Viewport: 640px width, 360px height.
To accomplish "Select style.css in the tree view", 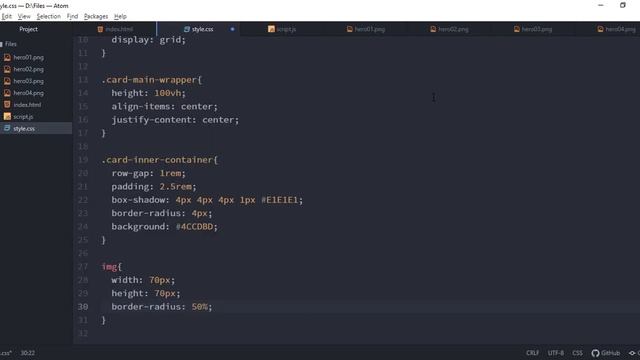I will [x=24, y=129].
